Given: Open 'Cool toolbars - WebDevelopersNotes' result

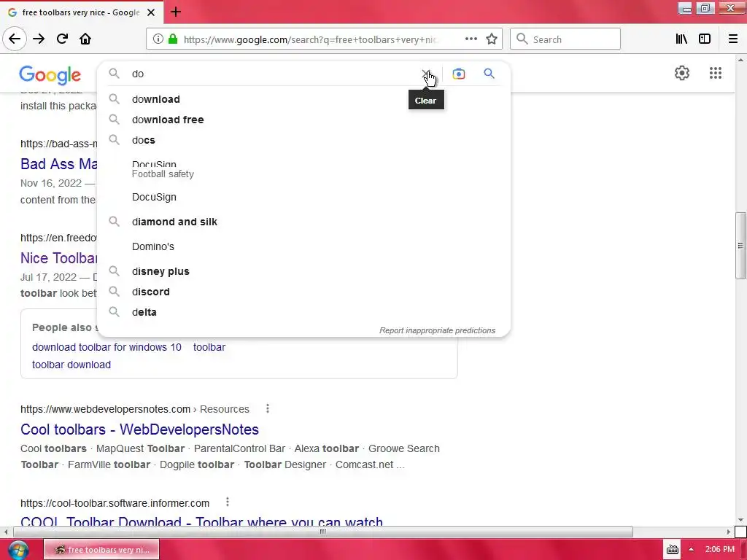Looking at the screenshot, I should pos(139,429).
